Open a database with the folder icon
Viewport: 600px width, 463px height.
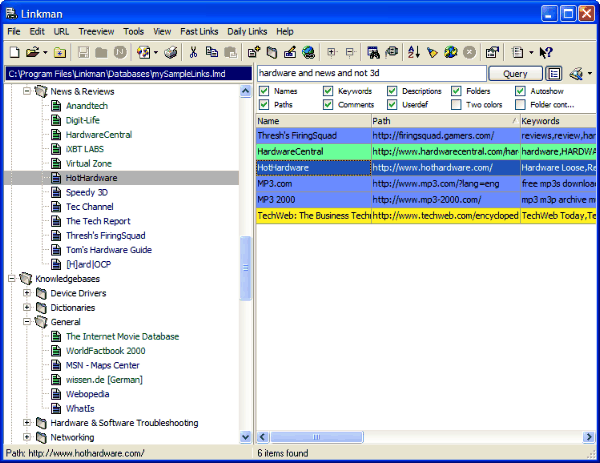click(x=33, y=52)
